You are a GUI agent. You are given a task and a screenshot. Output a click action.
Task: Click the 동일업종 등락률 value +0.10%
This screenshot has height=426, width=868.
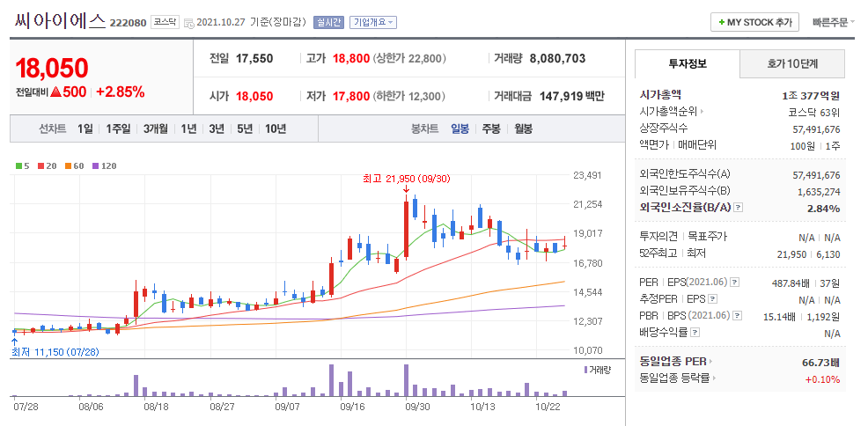click(x=822, y=379)
